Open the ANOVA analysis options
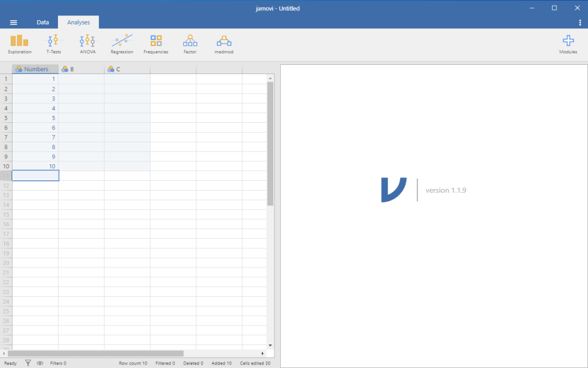Screen dimensions: 588x368 click(x=87, y=43)
